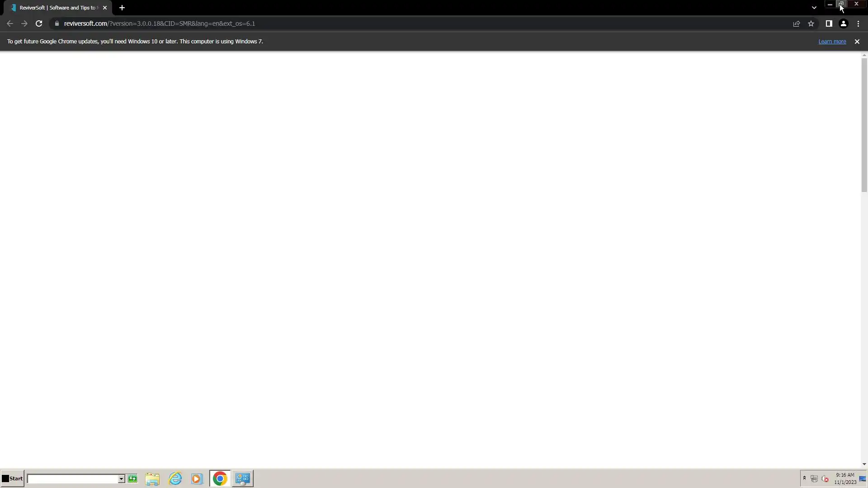Click down arrow of page scrollbar
This screenshot has width=868, height=488.
click(x=864, y=464)
